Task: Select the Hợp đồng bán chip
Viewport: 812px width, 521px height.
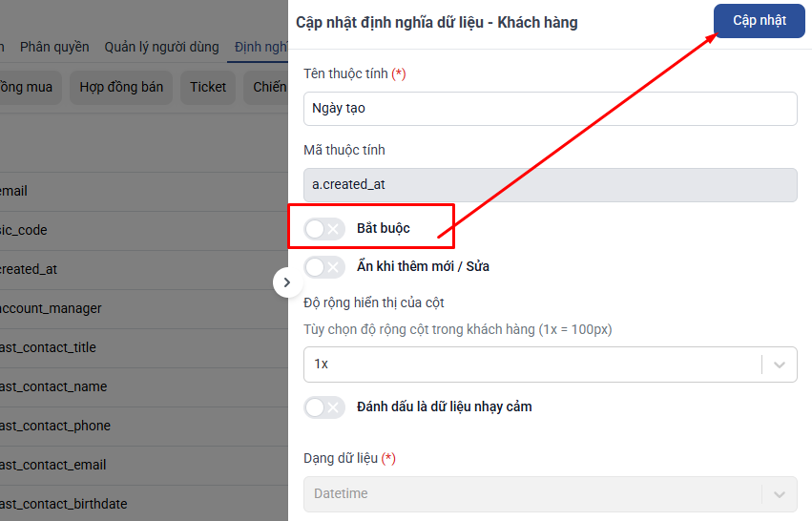Action: (x=121, y=87)
